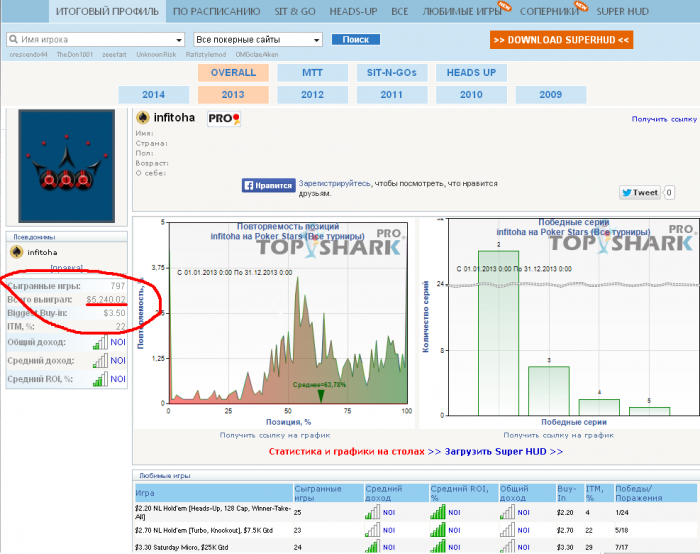This screenshot has width=700, height=554.
Task: Choose year 2010
Action: pos(471,95)
